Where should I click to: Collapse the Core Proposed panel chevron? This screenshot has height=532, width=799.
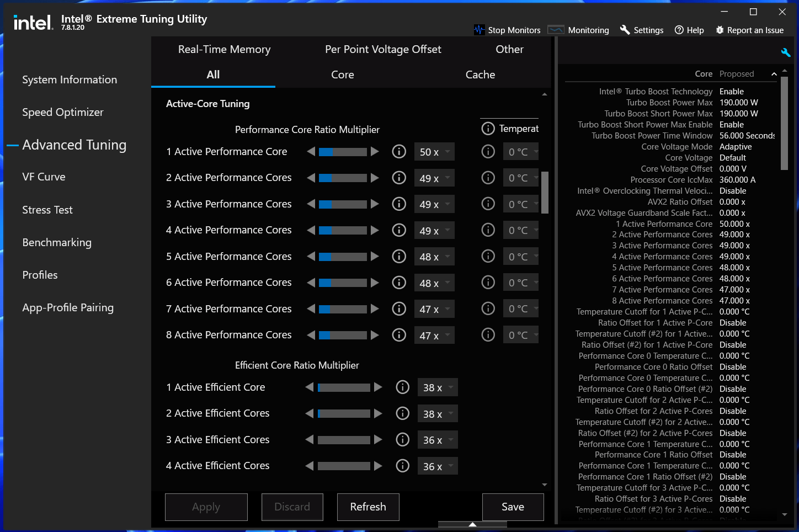774,74
